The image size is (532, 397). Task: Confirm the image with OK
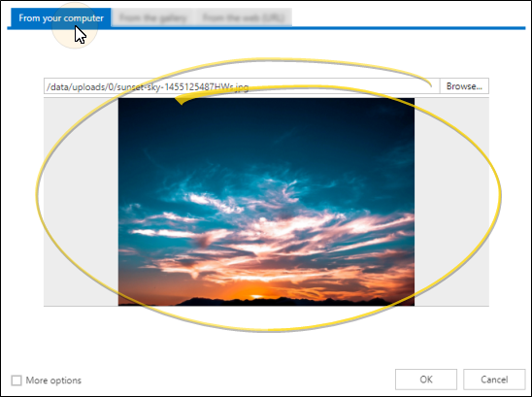pyautogui.click(x=426, y=380)
